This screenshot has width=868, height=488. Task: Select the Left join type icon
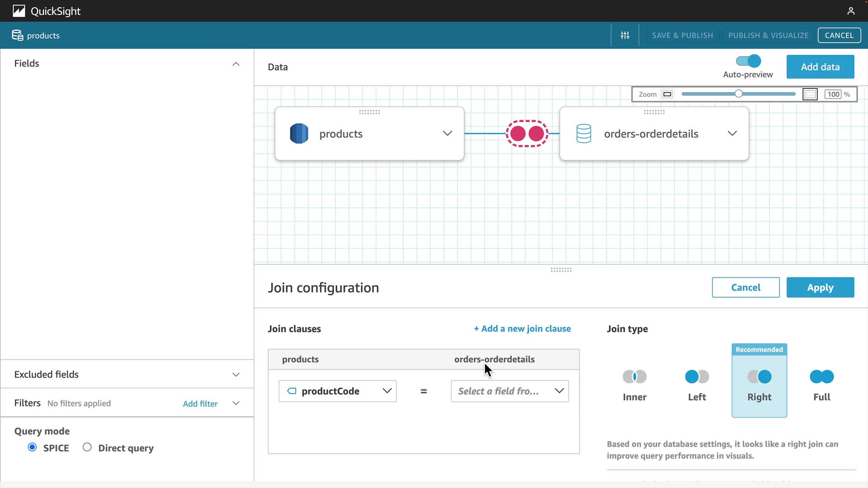[x=697, y=377]
